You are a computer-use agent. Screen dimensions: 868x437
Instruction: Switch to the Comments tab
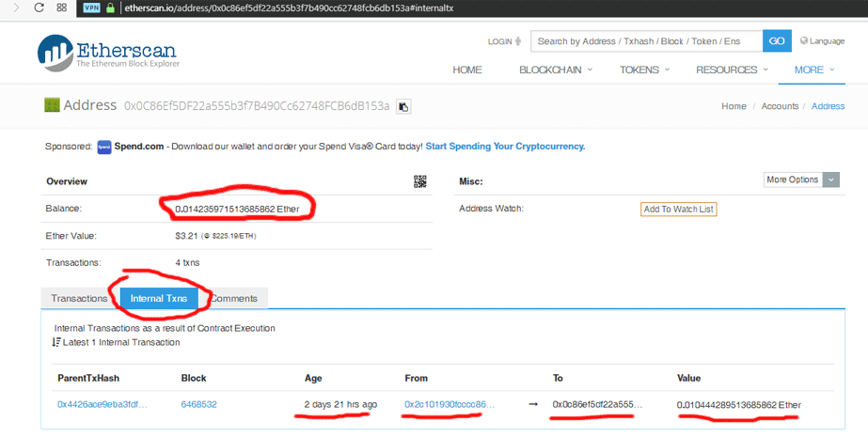point(233,298)
